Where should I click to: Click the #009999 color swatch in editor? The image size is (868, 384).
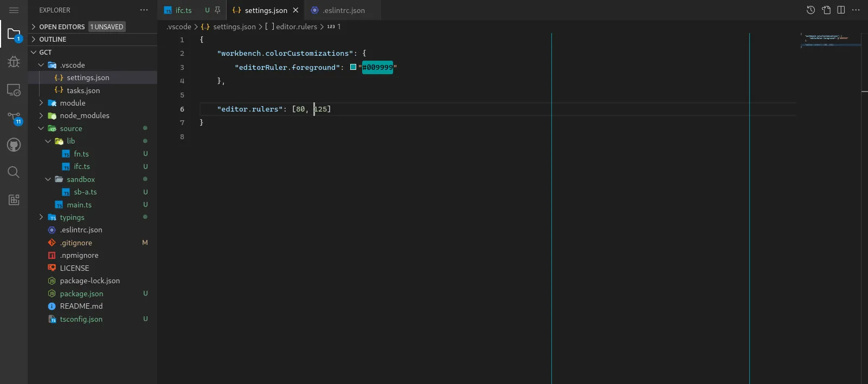(x=353, y=67)
